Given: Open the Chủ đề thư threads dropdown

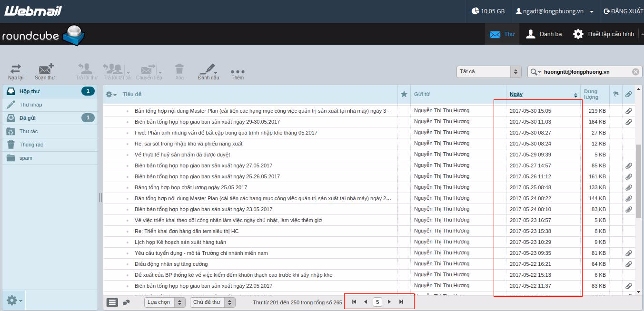Looking at the screenshot, I should pos(212,302).
